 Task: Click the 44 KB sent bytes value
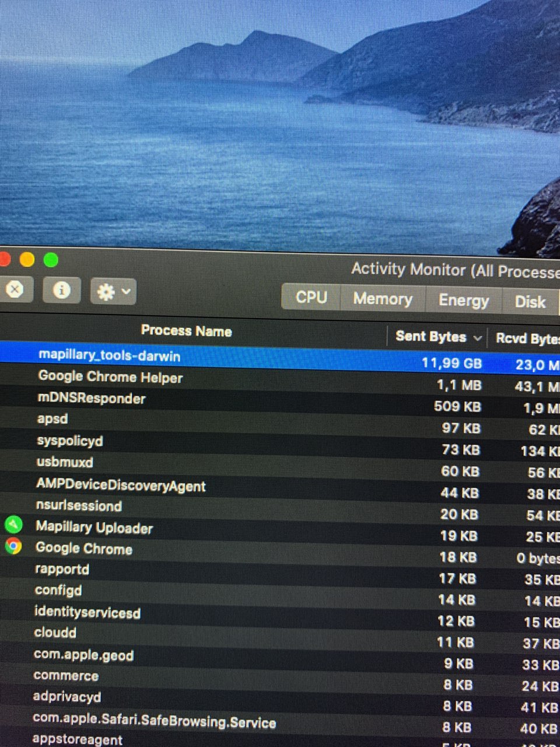pyautogui.click(x=459, y=493)
